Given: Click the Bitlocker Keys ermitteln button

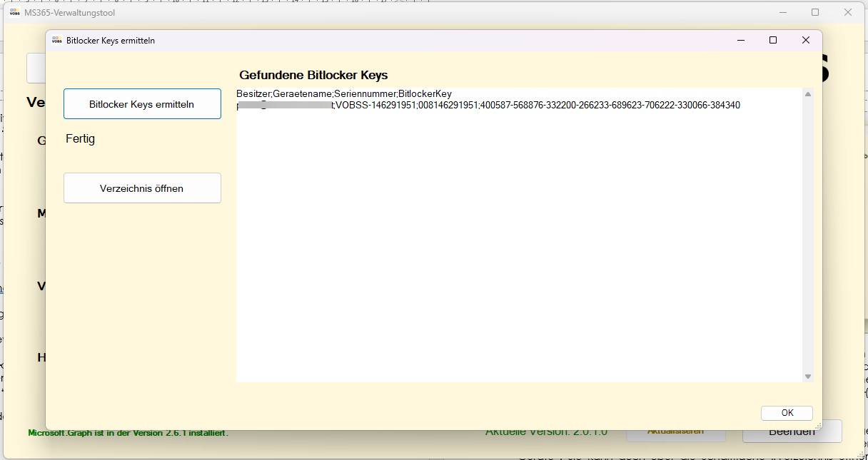Looking at the screenshot, I should [x=142, y=104].
